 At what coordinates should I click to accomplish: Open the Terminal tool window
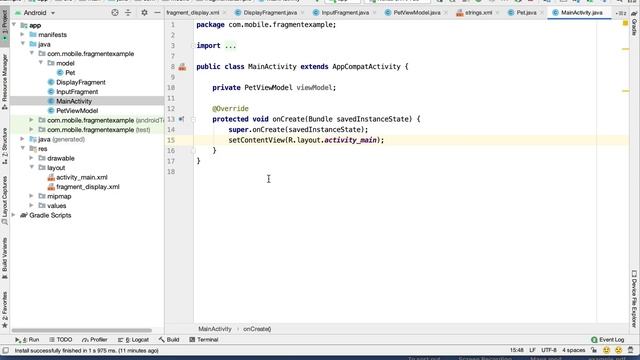204,340
